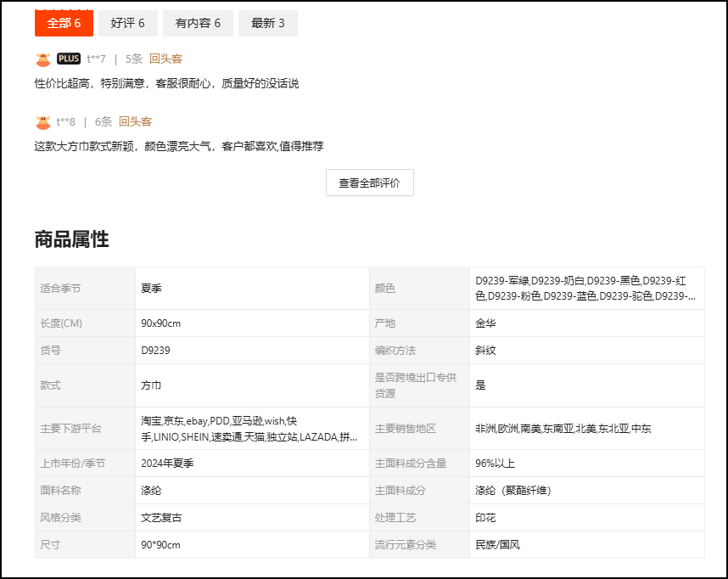Click the 回头客 tag next to t**8
The width and height of the screenshot is (728, 579).
click(x=135, y=121)
